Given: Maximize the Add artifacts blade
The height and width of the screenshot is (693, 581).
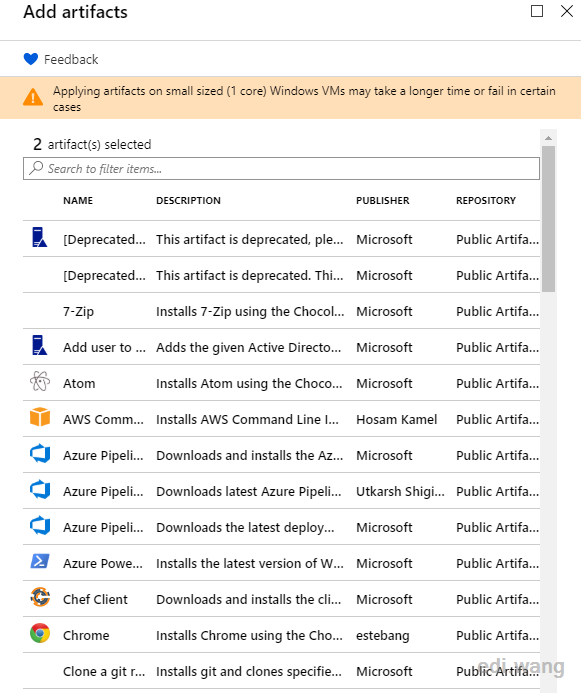Looking at the screenshot, I should pyautogui.click(x=537, y=11).
